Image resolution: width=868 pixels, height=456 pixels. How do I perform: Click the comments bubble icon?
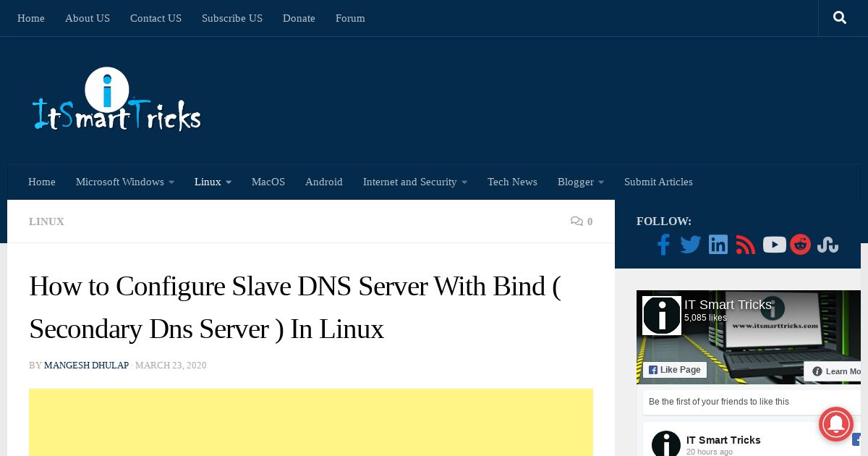[576, 221]
